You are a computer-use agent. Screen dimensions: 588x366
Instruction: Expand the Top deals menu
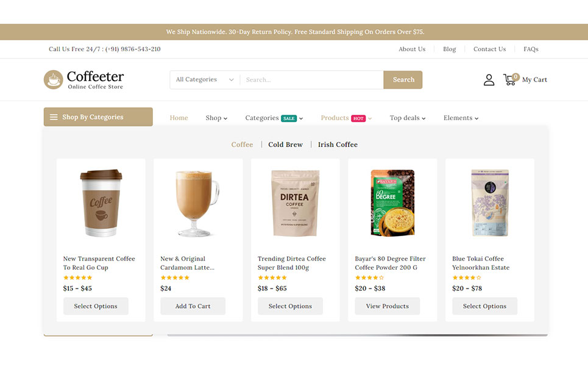point(407,118)
